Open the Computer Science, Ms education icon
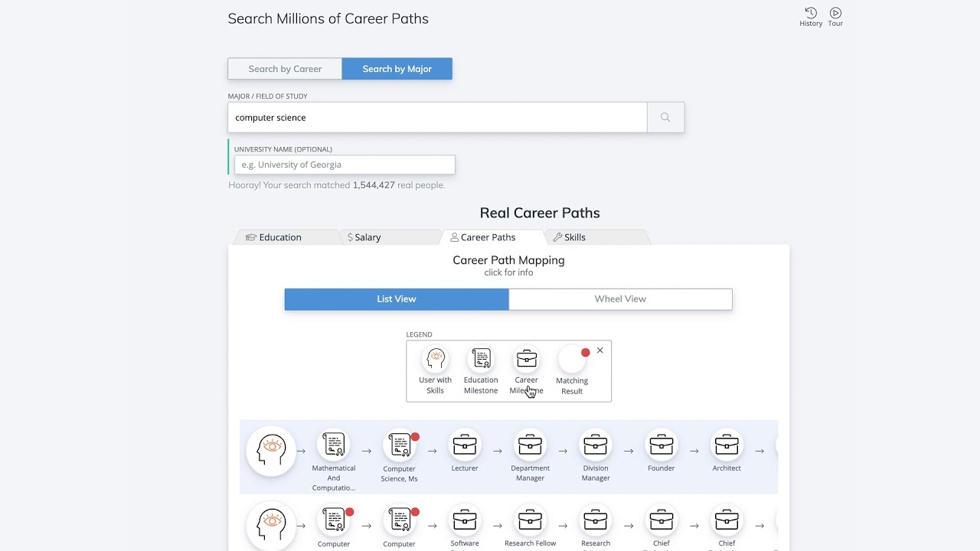 [400, 445]
